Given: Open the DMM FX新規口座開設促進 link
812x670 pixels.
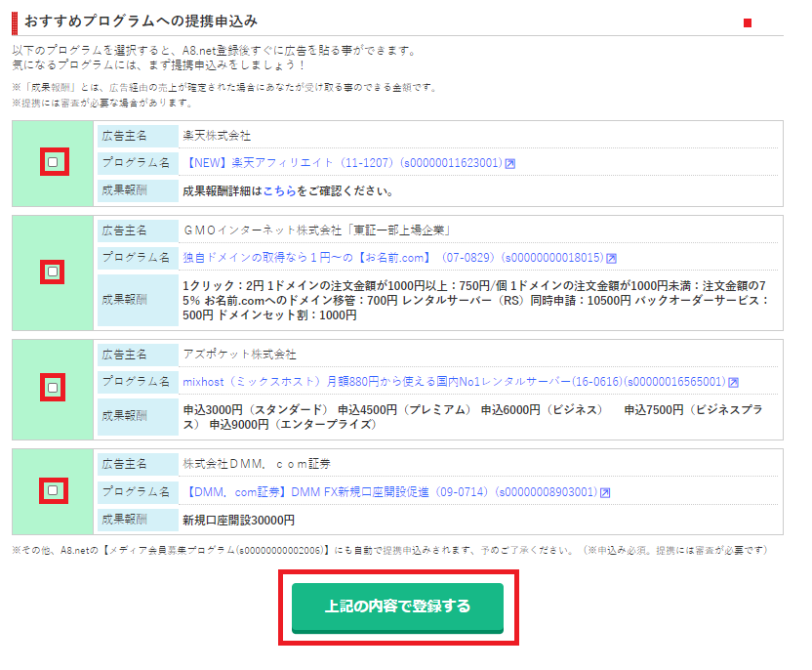Looking at the screenshot, I should (390, 491).
